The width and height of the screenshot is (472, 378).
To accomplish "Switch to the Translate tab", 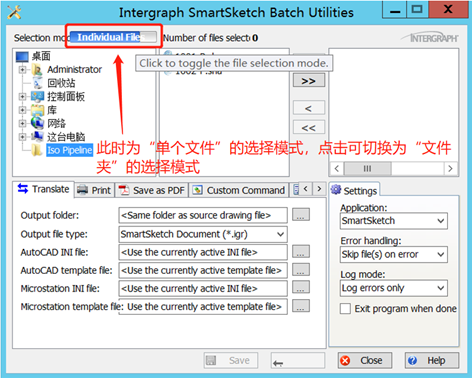I will 43,189.
